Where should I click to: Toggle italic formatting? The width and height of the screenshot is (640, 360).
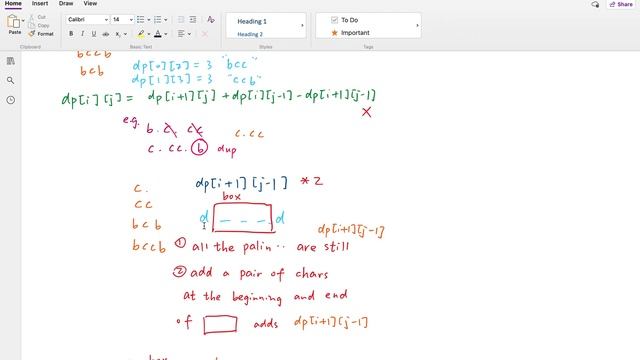(x=82, y=34)
